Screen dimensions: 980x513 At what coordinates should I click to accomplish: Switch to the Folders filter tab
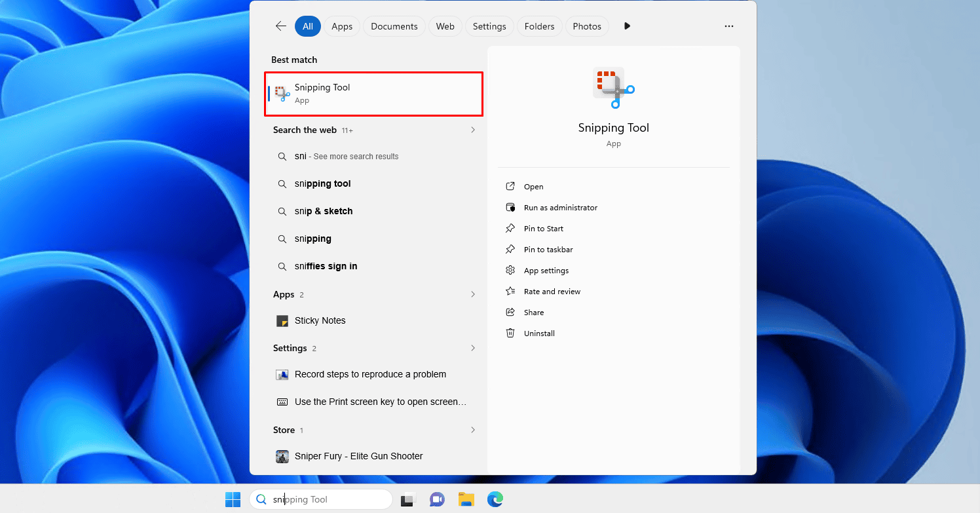click(x=540, y=26)
